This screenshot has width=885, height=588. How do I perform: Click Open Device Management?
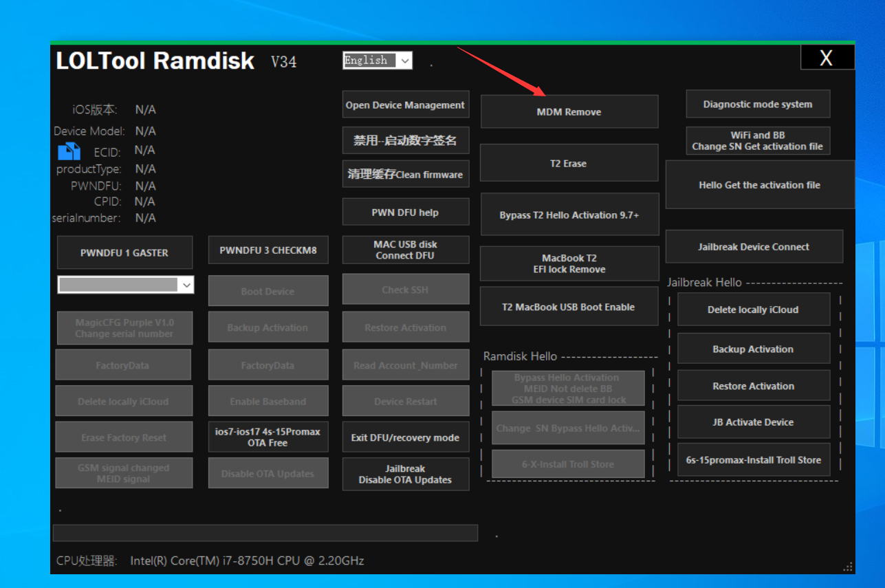[x=406, y=105]
